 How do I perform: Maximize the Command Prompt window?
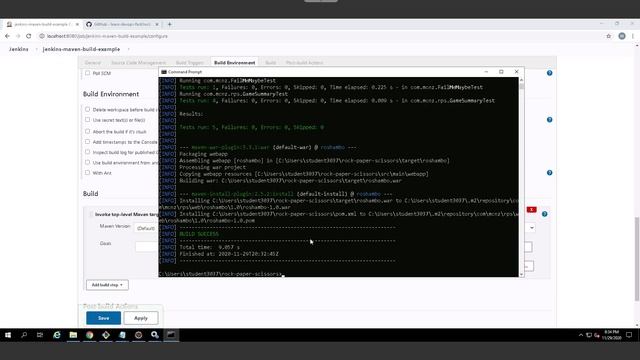501,72
